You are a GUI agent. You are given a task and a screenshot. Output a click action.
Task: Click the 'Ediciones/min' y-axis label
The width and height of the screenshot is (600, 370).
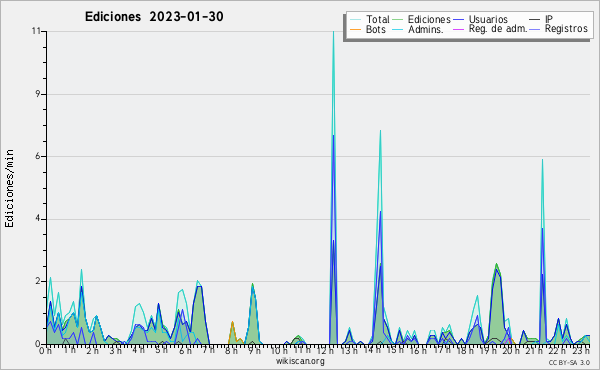tap(9, 188)
